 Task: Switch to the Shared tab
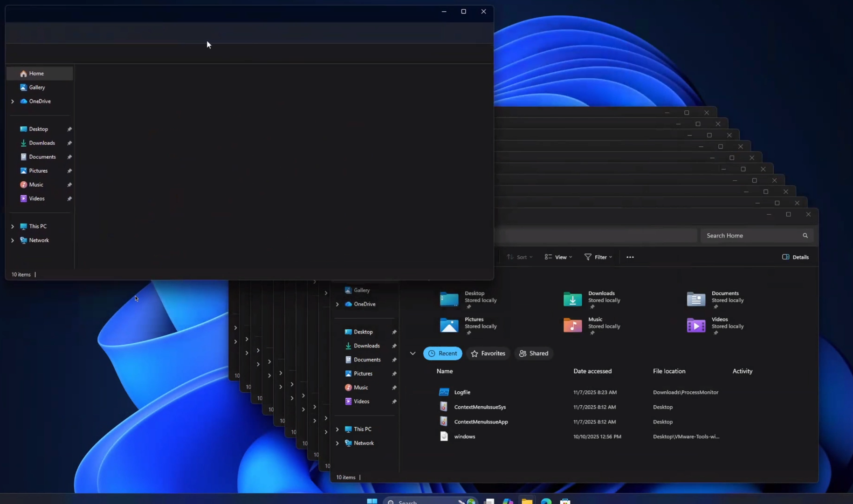tap(534, 354)
